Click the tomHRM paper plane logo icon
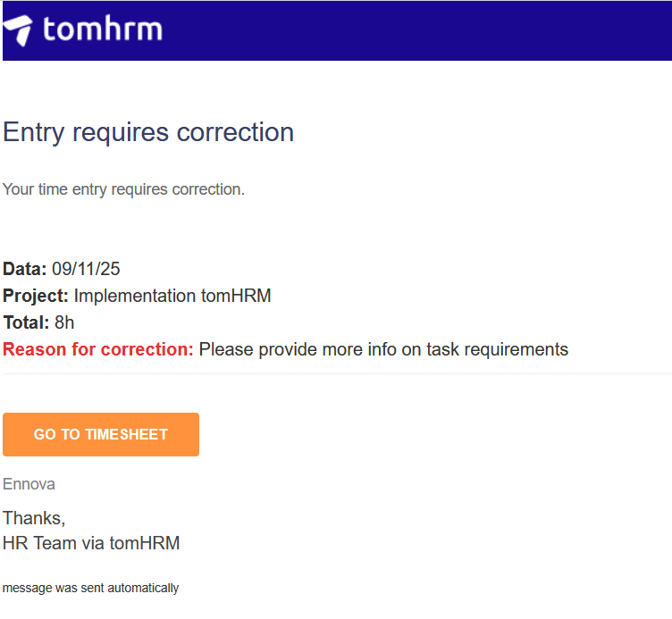Screen dimensions: 672x619 coord(19,30)
